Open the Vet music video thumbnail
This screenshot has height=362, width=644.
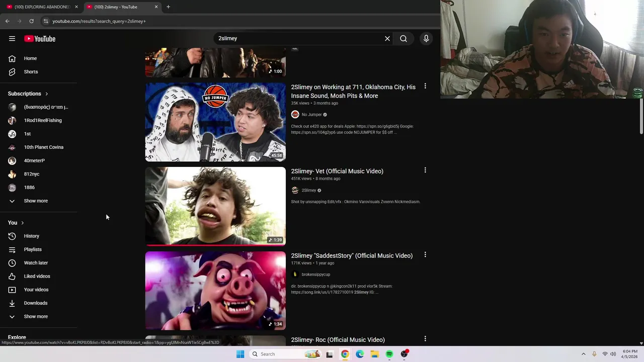[x=215, y=206]
